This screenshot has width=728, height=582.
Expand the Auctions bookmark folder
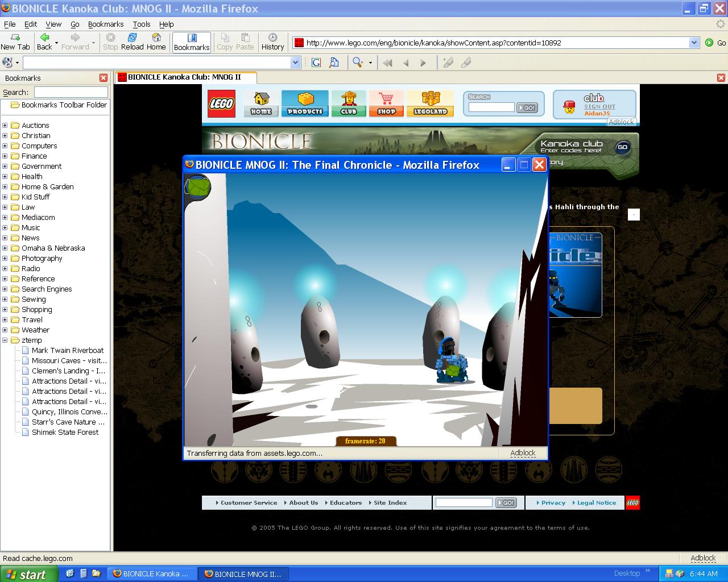[x=5, y=126]
